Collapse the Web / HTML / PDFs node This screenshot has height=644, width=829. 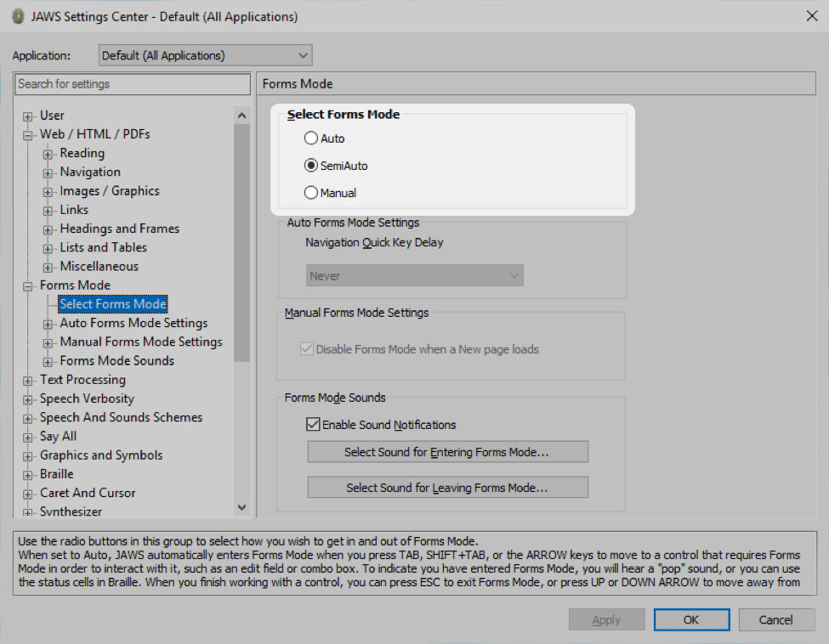[28, 135]
